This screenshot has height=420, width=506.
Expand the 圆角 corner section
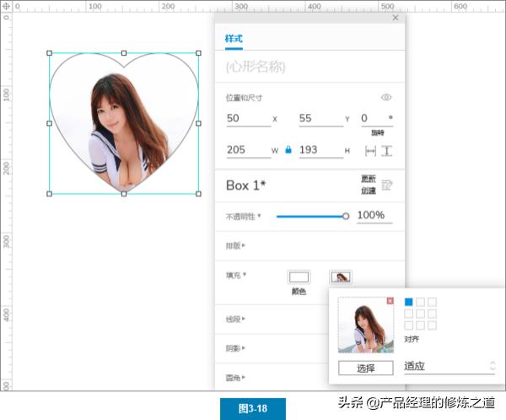[x=235, y=377]
